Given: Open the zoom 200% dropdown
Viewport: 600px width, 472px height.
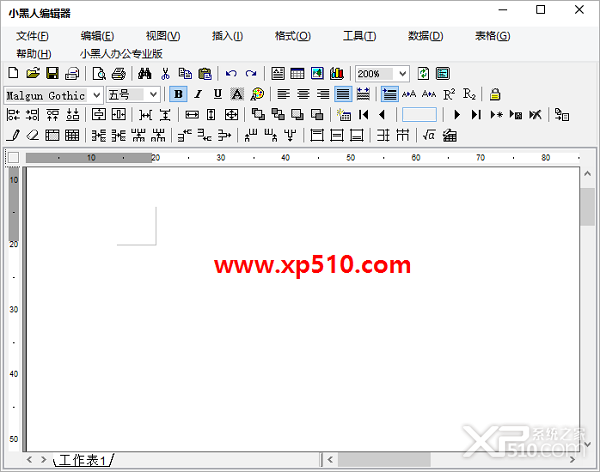Looking at the screenshot, I should (403, 73).
